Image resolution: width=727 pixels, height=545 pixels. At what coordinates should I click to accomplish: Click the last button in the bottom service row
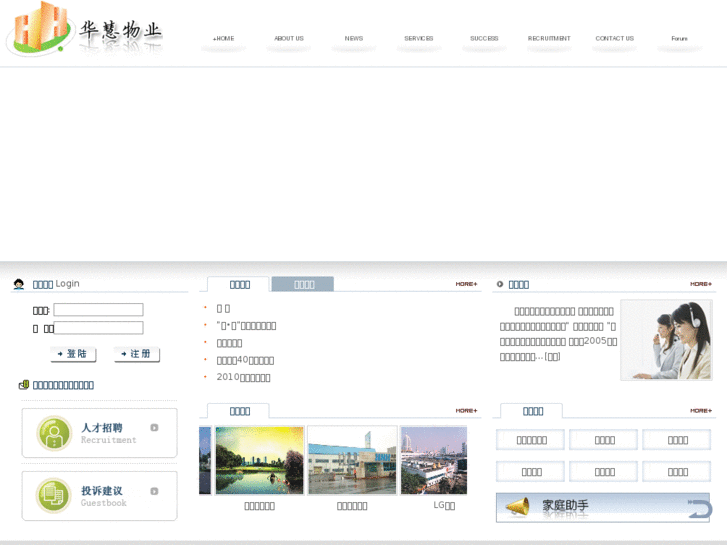677,472
